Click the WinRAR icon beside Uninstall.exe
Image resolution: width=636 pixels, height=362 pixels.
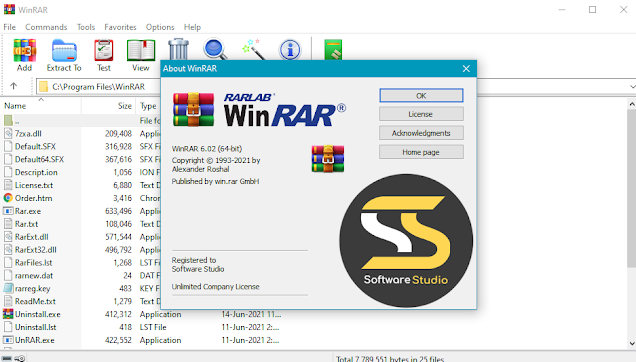(8, 314)
